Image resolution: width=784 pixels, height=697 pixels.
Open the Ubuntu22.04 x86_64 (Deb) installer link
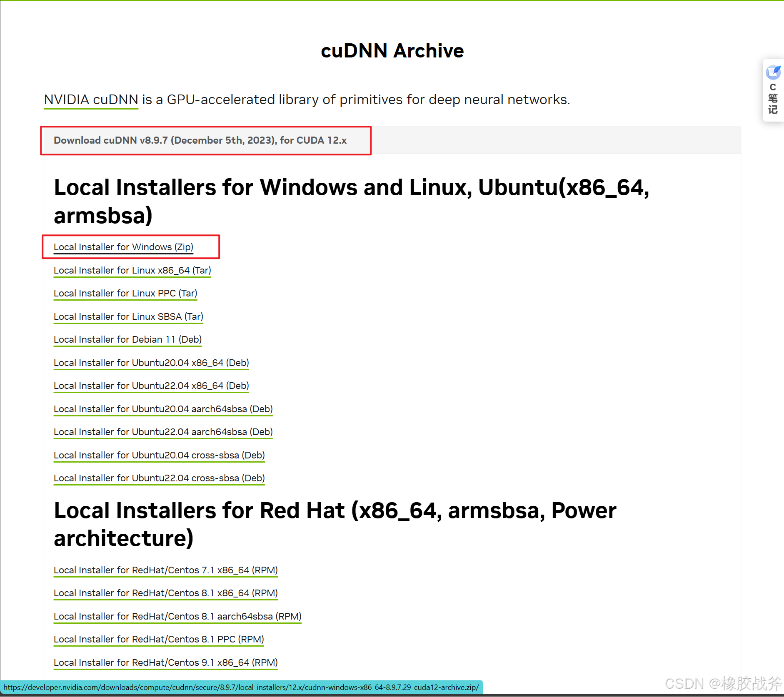tap(151, 386)
